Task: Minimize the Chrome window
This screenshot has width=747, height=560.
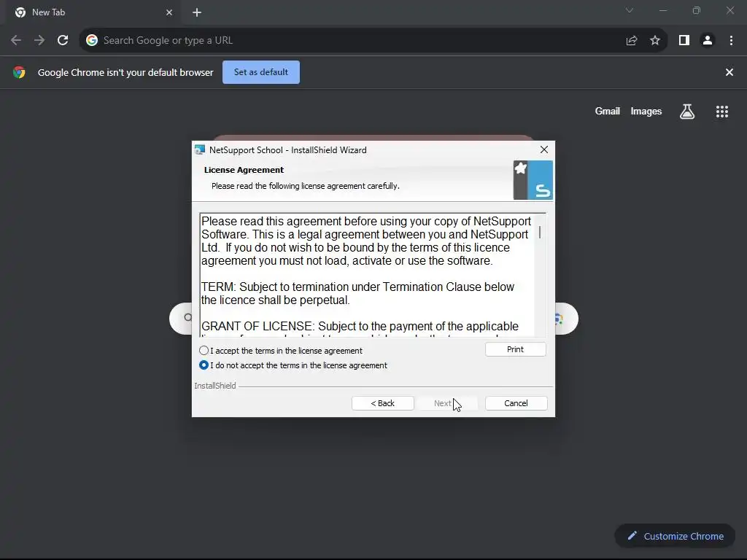Action: pos(663,10)
